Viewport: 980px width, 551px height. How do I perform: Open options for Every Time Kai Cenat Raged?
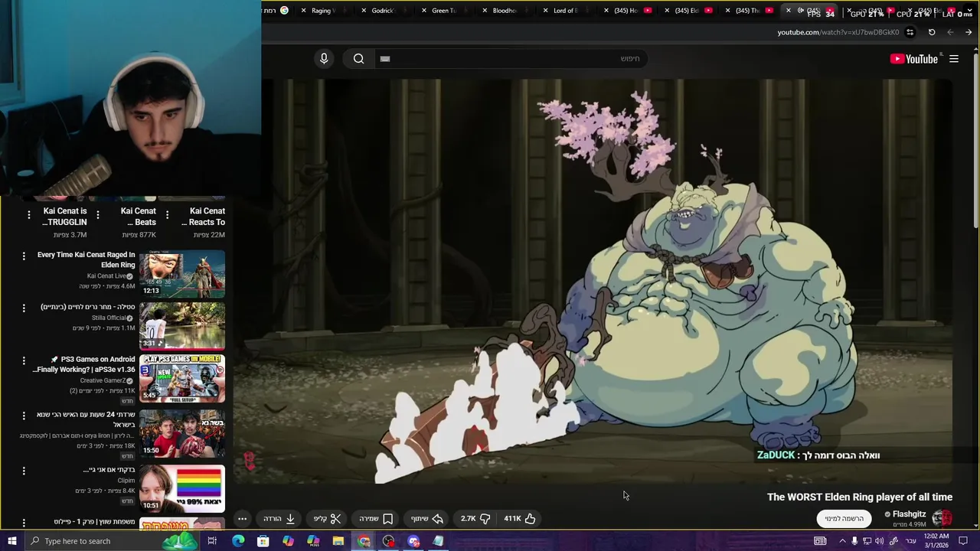pyautogui.click(x=24, y=256)
